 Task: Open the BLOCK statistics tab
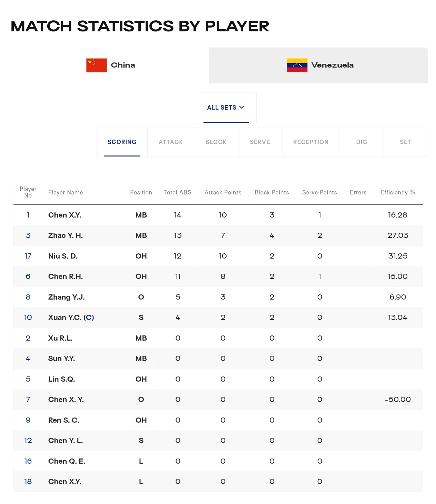216,142
